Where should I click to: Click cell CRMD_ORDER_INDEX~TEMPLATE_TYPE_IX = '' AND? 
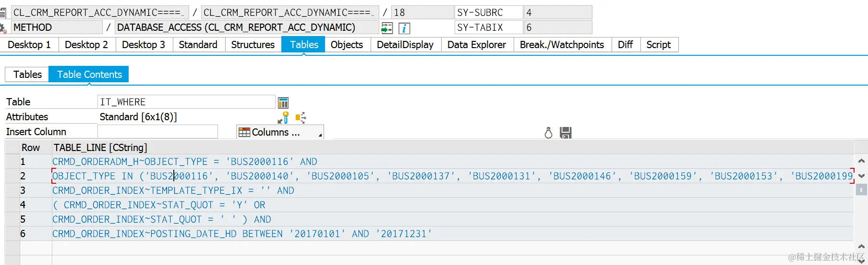tap(453, 190)
